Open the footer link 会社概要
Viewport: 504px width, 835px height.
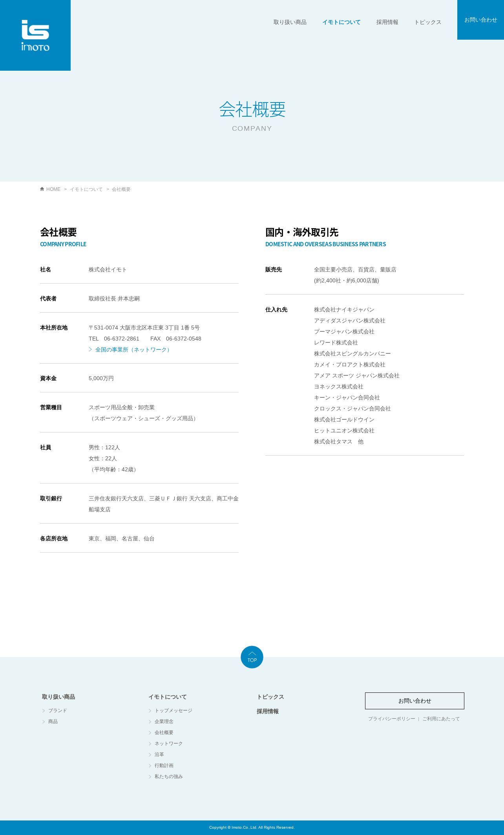point(164,732)
